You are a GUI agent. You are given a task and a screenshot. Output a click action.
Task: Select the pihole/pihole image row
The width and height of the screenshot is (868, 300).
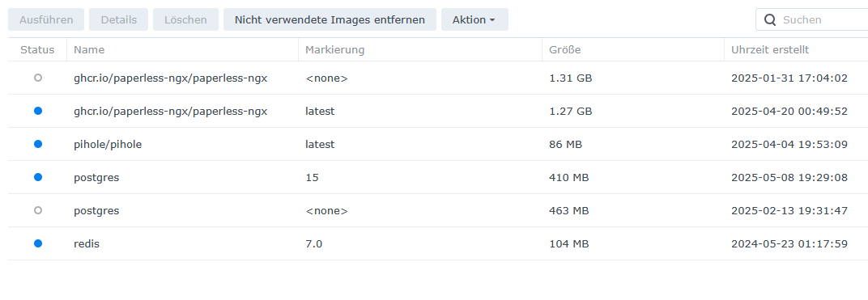(438, 144)
